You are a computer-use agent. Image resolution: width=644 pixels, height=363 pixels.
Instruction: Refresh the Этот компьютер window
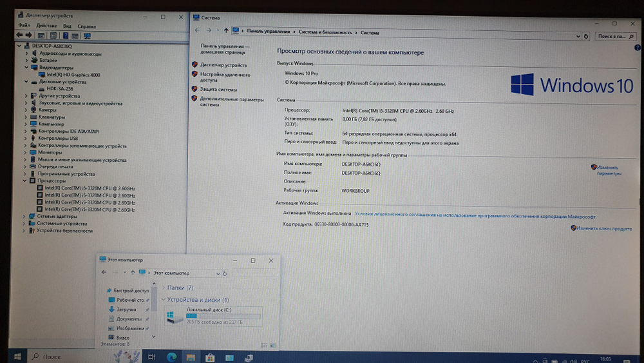coord(225,273)
